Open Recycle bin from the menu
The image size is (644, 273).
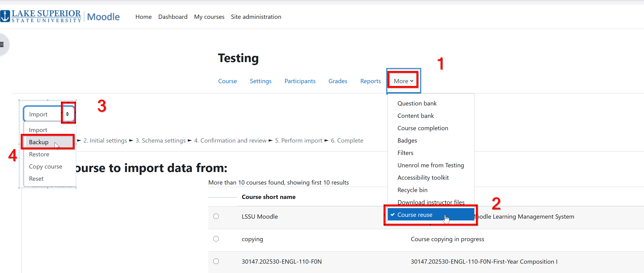tap(412, 190)
